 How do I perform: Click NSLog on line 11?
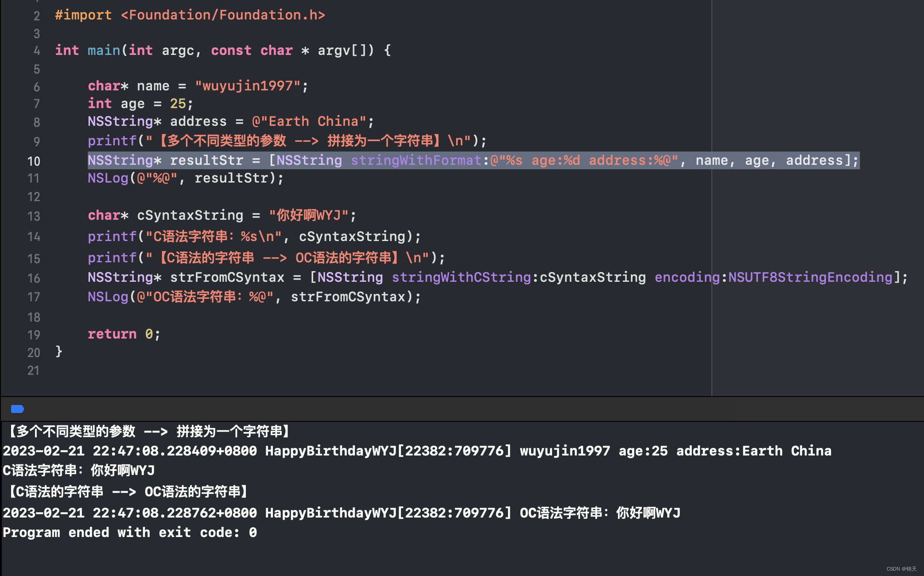[108, 178]
